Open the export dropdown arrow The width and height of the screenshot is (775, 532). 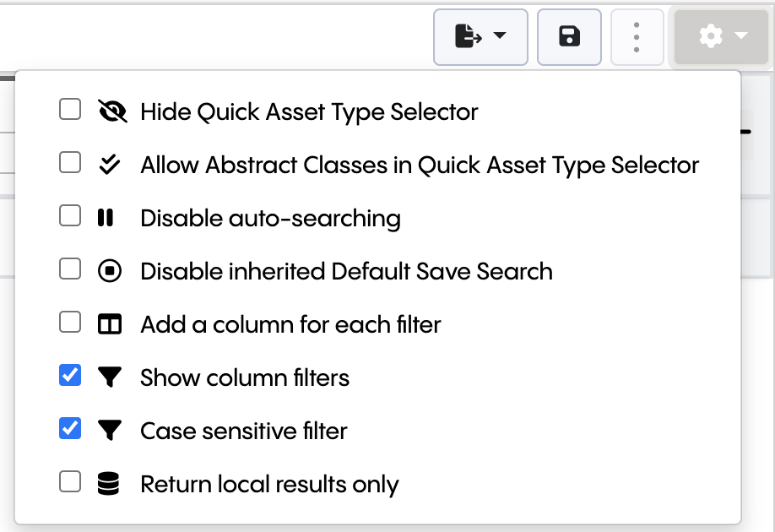500,36
